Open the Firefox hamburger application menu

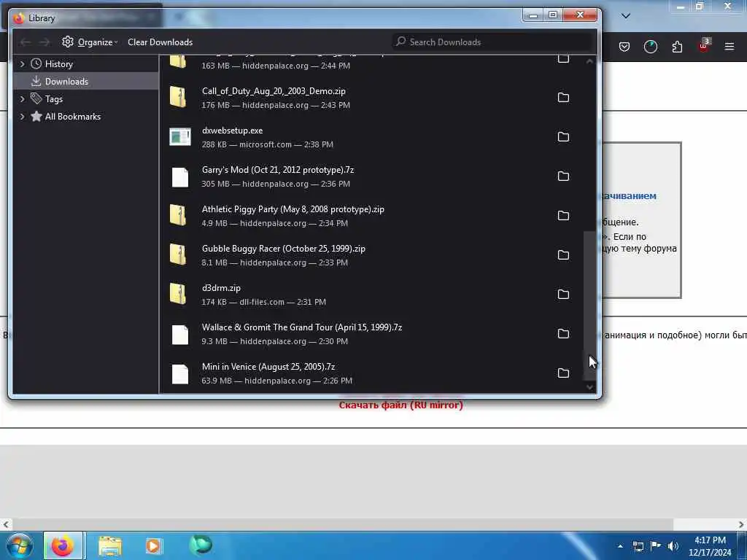[x=729, y=47]
